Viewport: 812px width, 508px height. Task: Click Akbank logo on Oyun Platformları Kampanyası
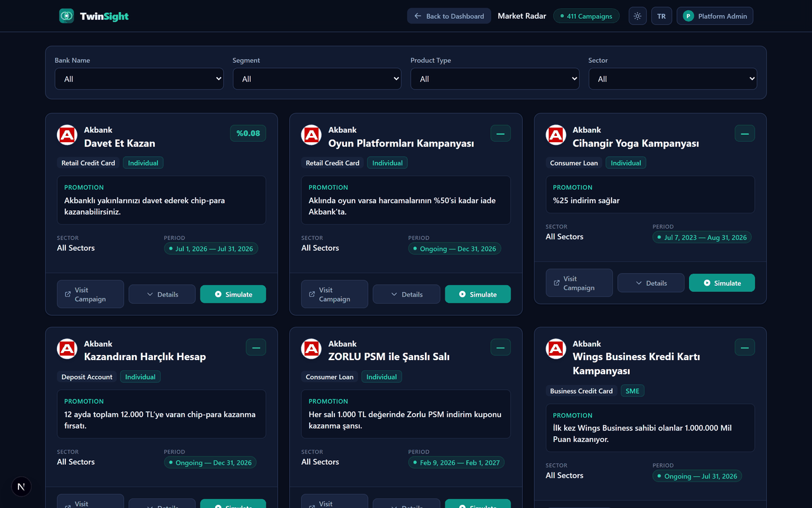click(311, 135)
